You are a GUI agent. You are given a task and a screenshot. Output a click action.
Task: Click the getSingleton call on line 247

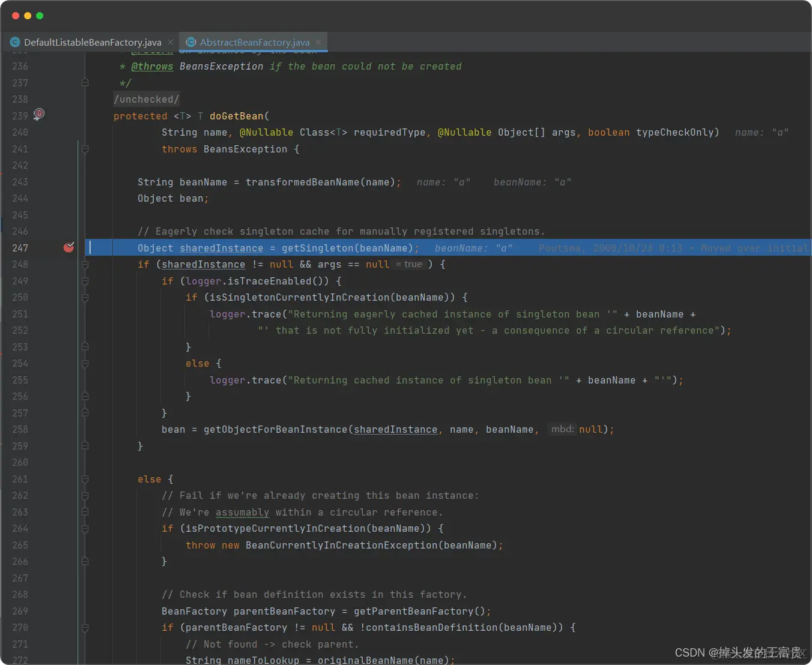pos(318,248)
